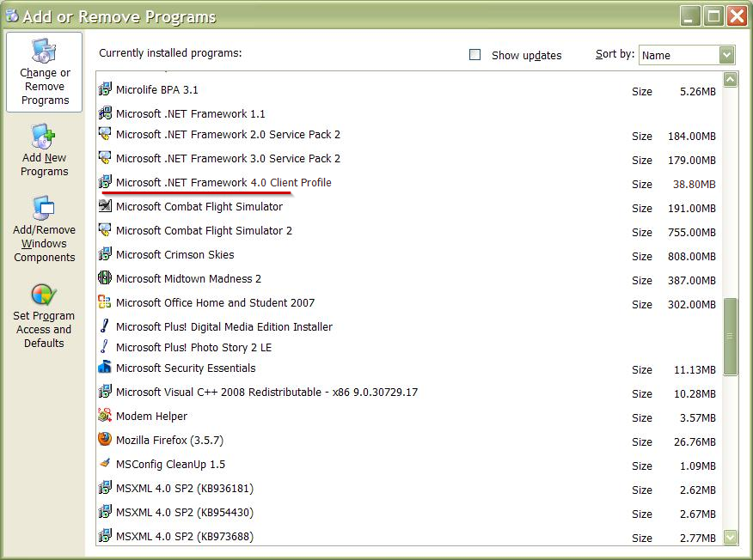Select Microsoft Visual C++ 2008 Redistributable entry
This screenshot has width=753, height=560.
tap(266, 392)
